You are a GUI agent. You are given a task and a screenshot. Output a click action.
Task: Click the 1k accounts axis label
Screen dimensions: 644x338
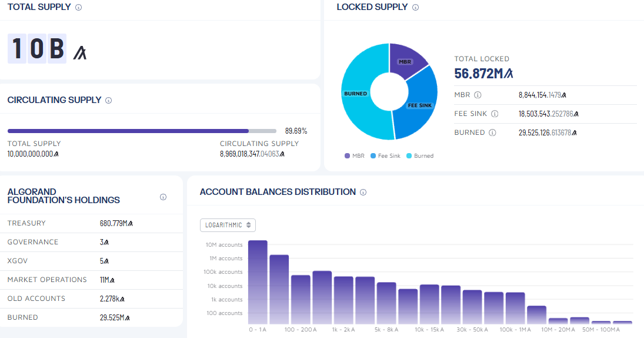pyautogui.click(x=226, y=299)
